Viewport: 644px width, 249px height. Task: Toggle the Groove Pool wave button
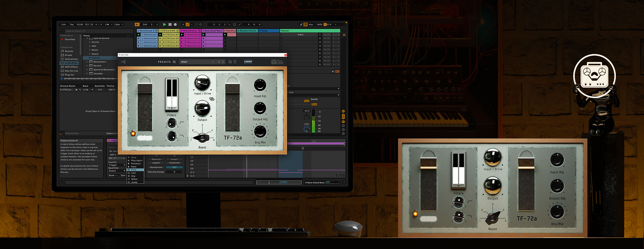point(61,134)
